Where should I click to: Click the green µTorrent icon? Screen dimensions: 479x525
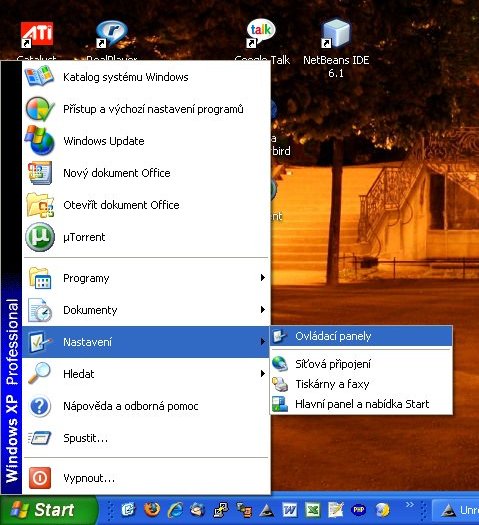(x=40, y=237)
